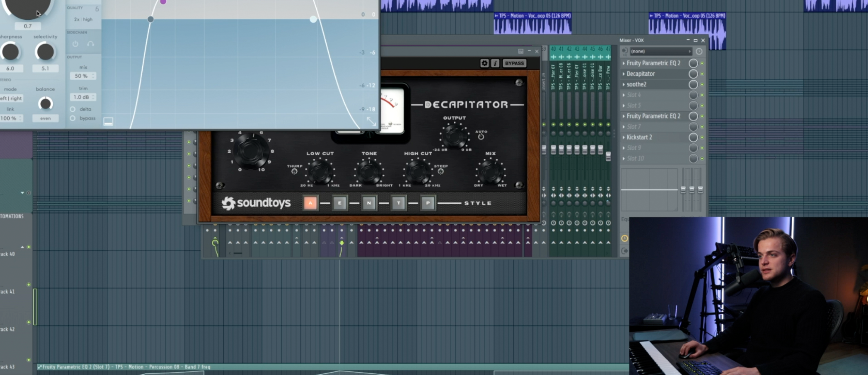This screenshot has height=375, width=868.
Task: Enable the soothe2 delta option
Action: click(73, 109)
